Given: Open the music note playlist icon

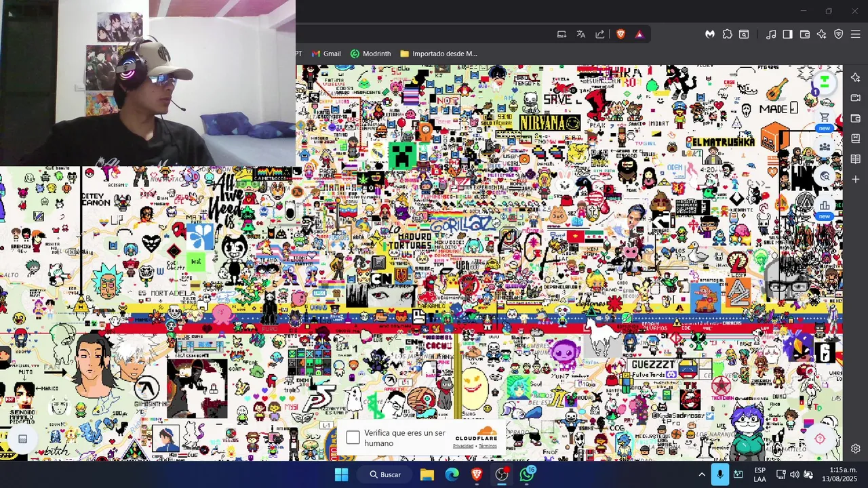Looking at the screenshot, I should pyautogui.click(x=771, y=35).
